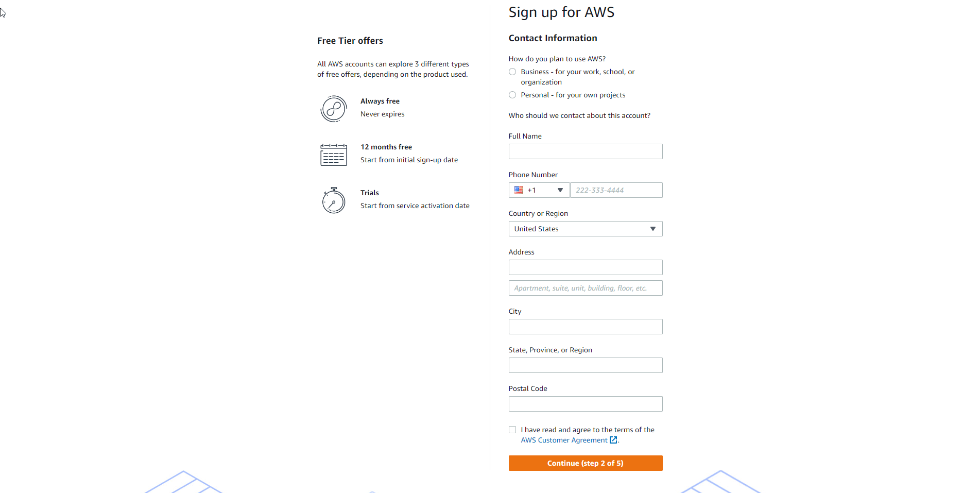The height and width of the screenshot is (493, 980).
Task: Click the apartment or suite field
Action: click(585, 288)
